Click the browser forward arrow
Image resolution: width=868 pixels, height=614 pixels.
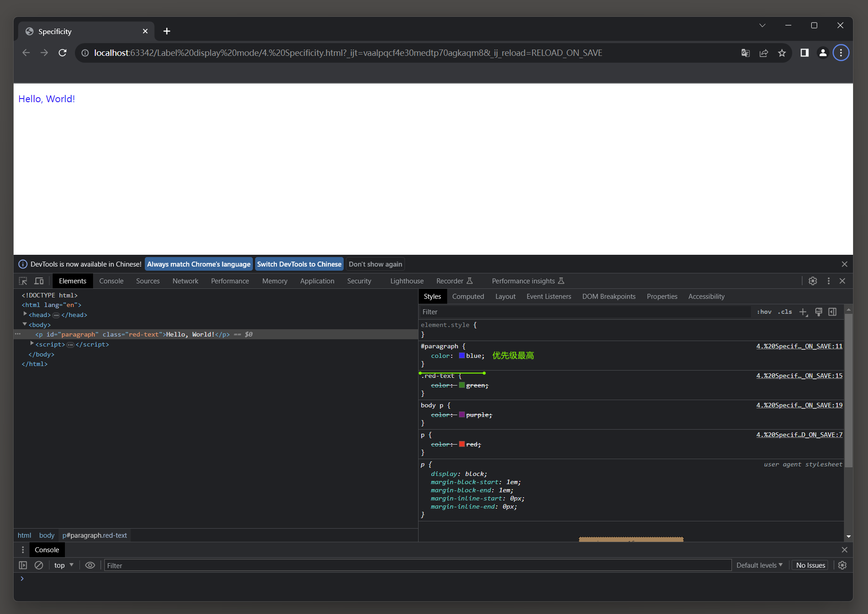(x=44, y=53)
